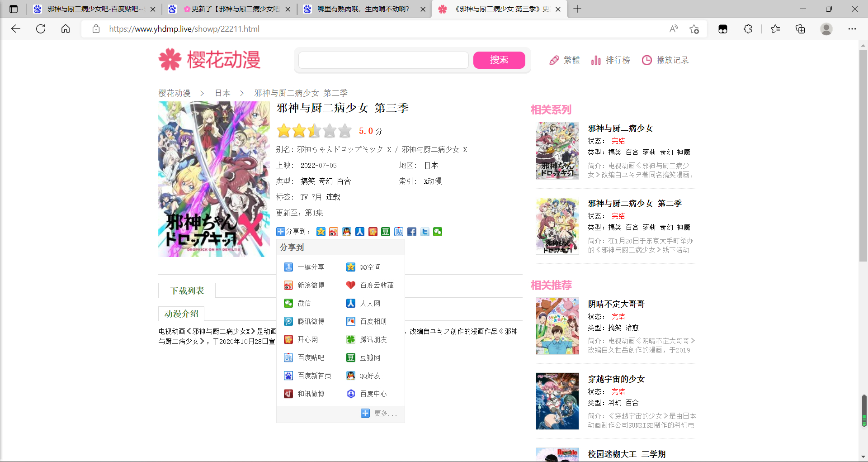Open the 动漫介绍 tab

point(181,313)
